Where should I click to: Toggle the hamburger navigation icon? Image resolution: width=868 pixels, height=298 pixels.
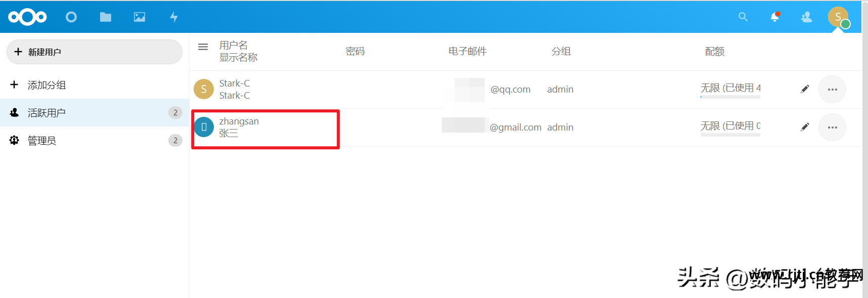(203, 47)
